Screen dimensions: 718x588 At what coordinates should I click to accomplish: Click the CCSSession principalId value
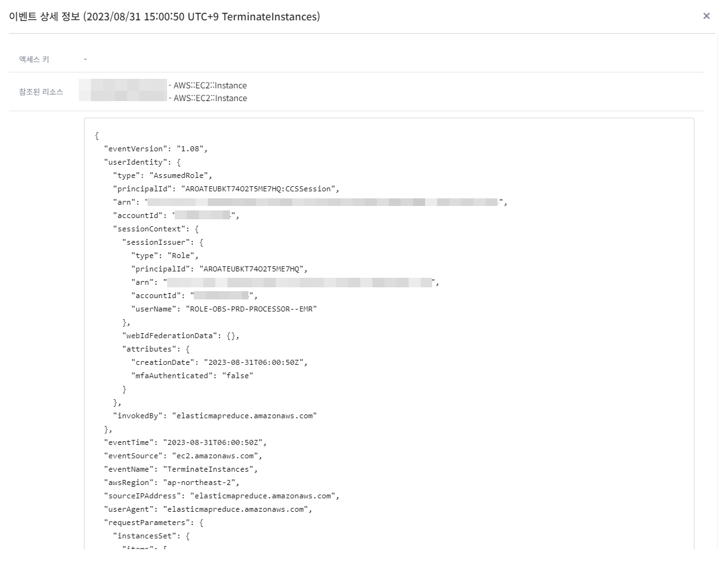point(261,189)
